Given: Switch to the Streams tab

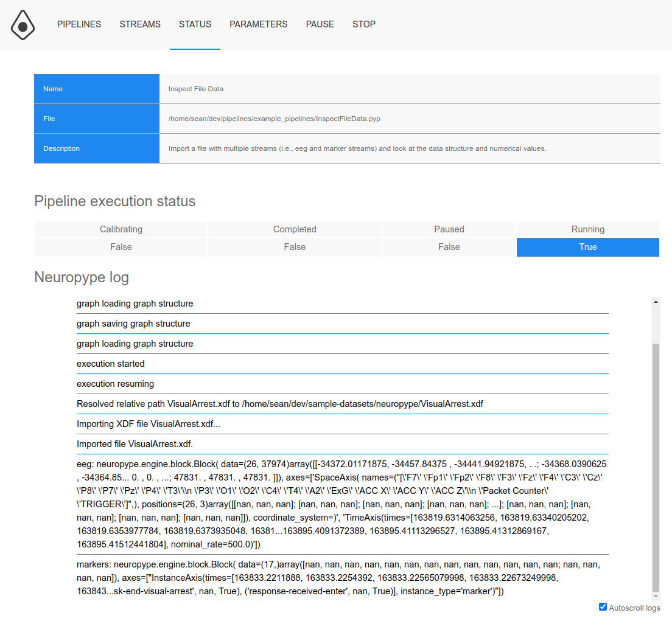Looking at the screenshot, I should (x=140, y=24).
